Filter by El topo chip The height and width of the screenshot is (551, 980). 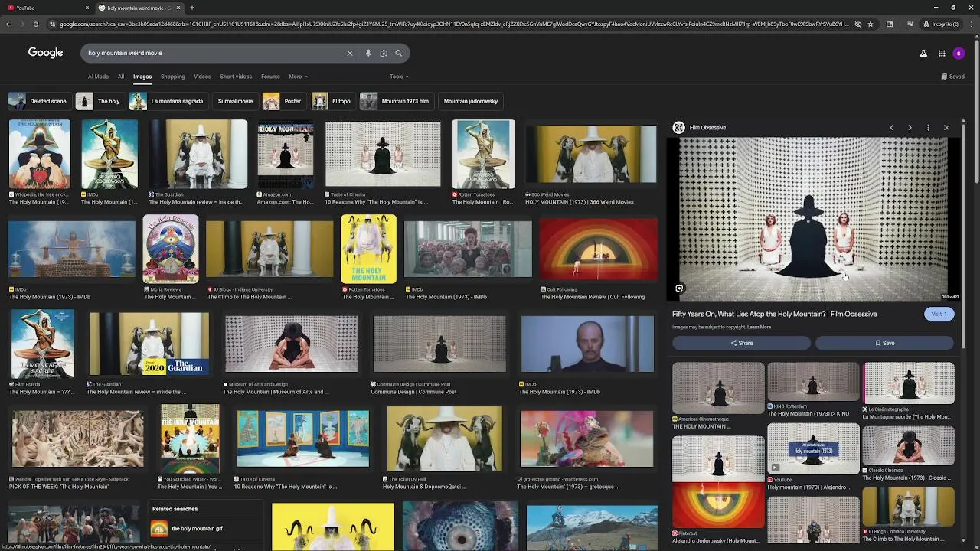tap(332, 101)
